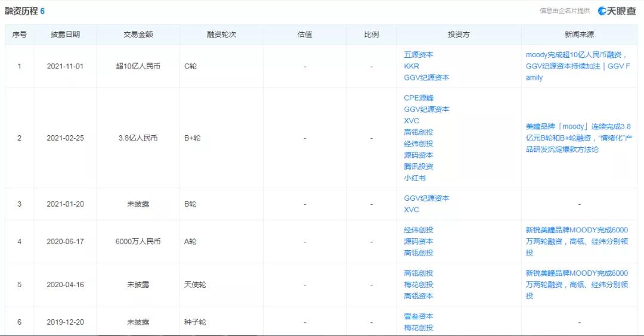
Task: Open XVC in the 2021-01-20 row
Action: [x=411, y=210]
